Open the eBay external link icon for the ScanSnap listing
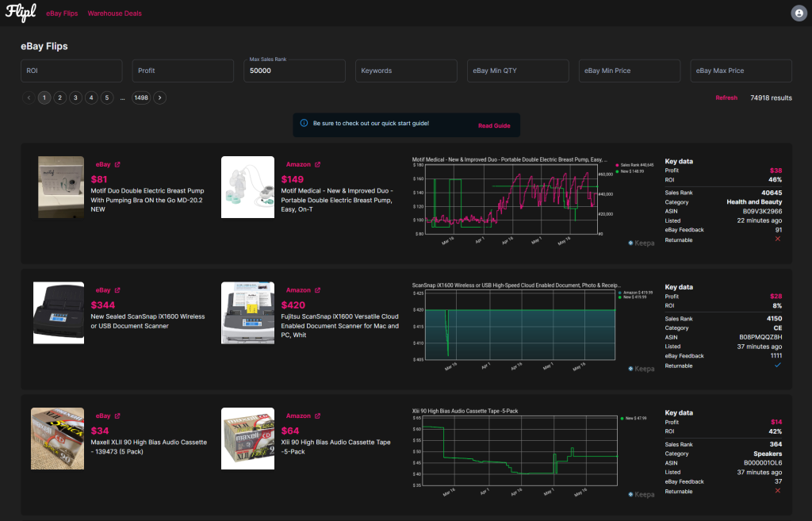812x521 pixels. 117,290
